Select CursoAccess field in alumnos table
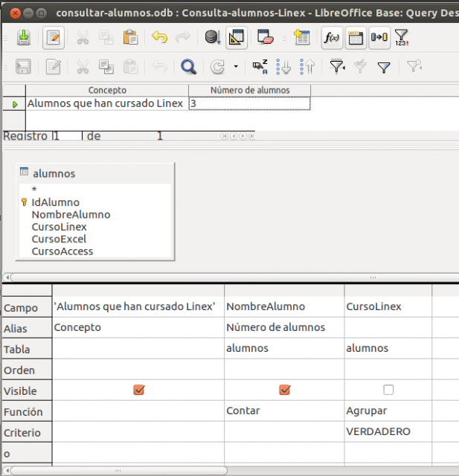This screenshot has width=459, height=476. tap(62, 251)
